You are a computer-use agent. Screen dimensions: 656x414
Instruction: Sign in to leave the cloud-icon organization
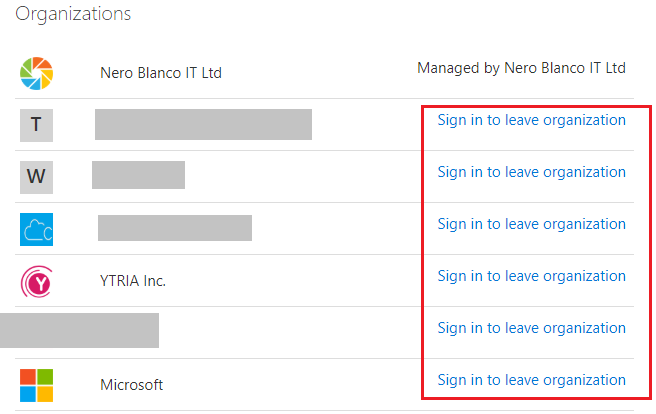pyautogui.click(x=531, y=224)
